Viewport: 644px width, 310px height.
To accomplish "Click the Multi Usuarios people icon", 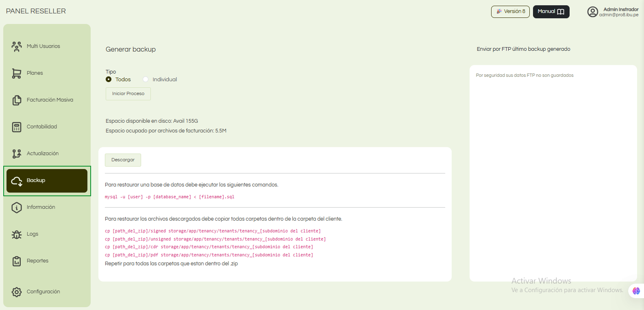I will [x=17, y=46].
